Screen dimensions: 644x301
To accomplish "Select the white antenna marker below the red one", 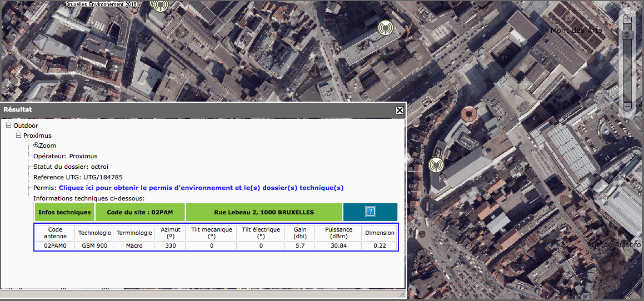I will 436,165.
